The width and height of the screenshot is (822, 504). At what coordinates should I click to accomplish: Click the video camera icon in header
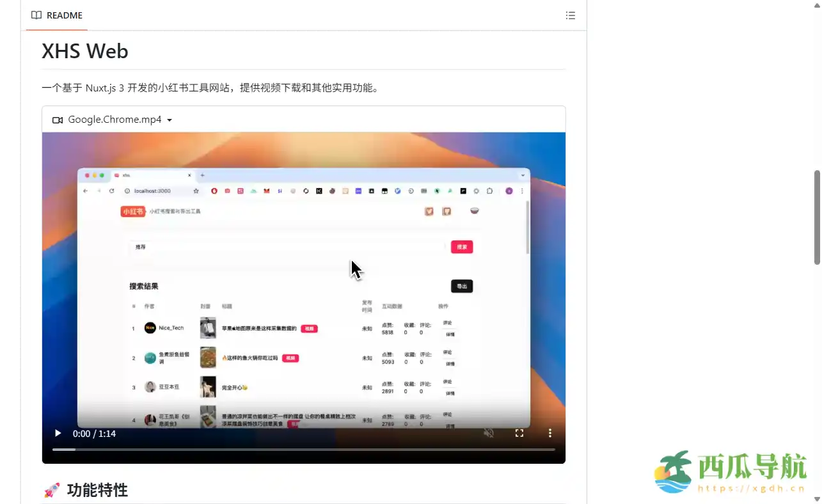coord(58,120)
